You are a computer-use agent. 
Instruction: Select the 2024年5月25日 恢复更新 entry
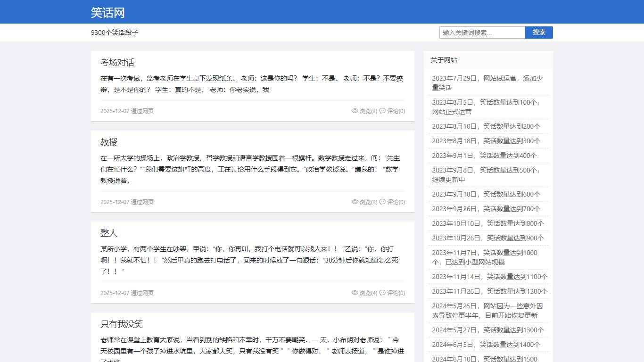486,311
